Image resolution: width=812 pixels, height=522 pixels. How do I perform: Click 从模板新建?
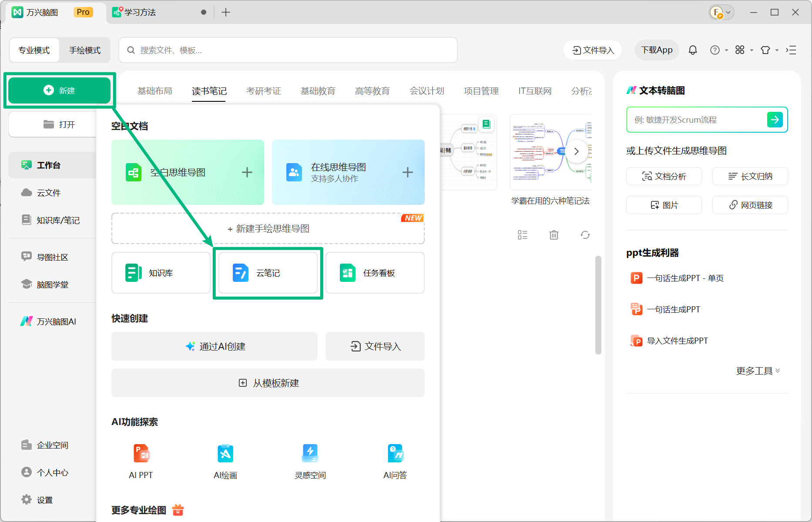click(x=268, y=383)
